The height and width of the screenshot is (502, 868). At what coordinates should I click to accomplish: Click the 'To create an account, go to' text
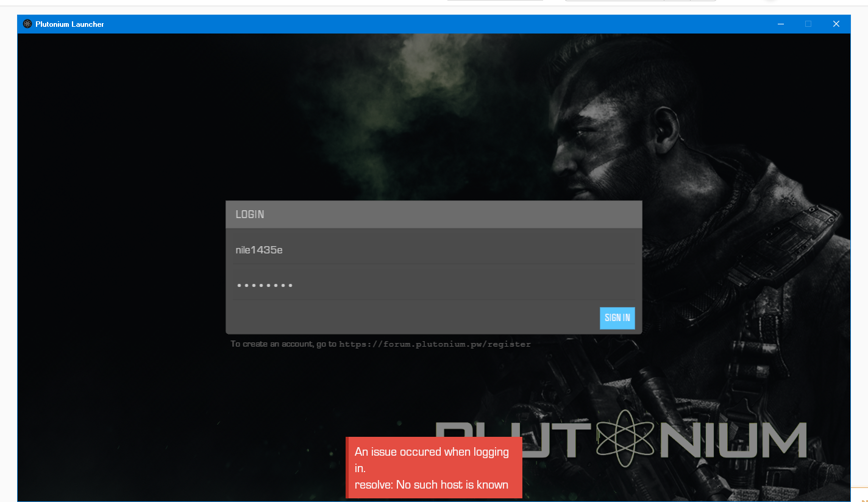tap(283, 344)
